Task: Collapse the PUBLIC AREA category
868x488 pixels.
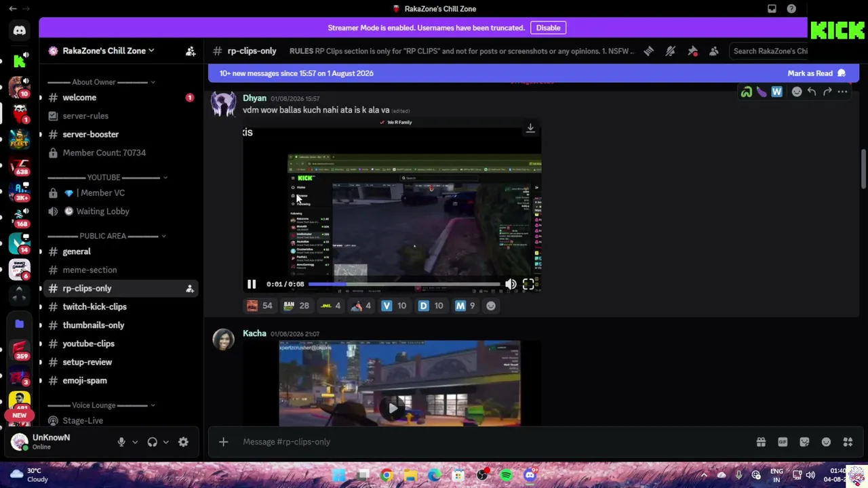Action: coord(106,236)
